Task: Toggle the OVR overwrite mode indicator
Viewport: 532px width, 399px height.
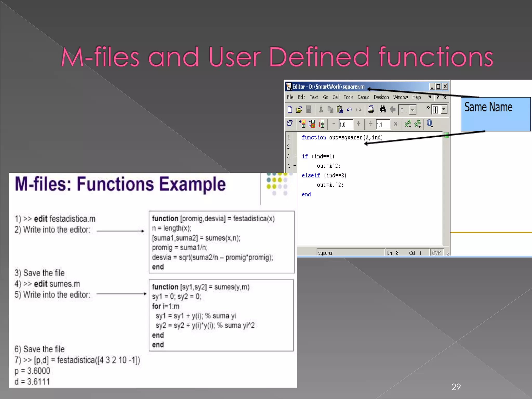Action: pos(436,253)
